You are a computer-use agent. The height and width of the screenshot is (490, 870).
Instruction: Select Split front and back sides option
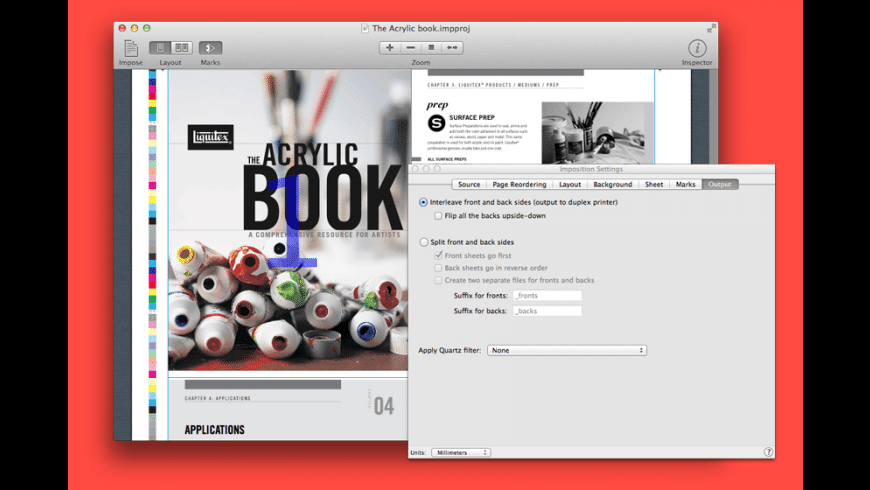424,242
